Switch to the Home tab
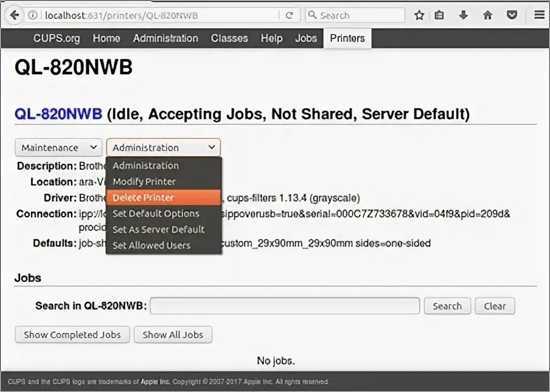Image resolution: width=550 pixels, height=392 pixels. pos(106,38)
